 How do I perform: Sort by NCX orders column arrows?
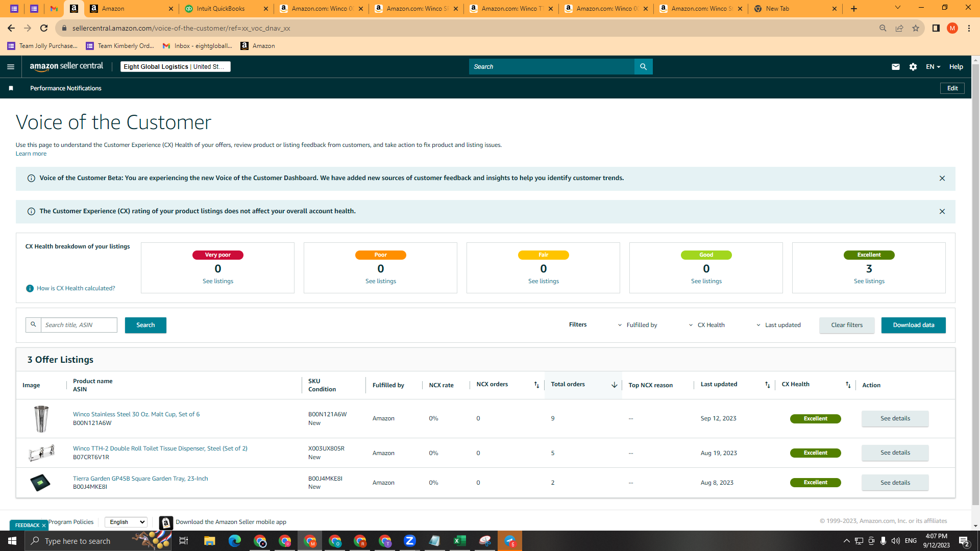pos(536,385)
